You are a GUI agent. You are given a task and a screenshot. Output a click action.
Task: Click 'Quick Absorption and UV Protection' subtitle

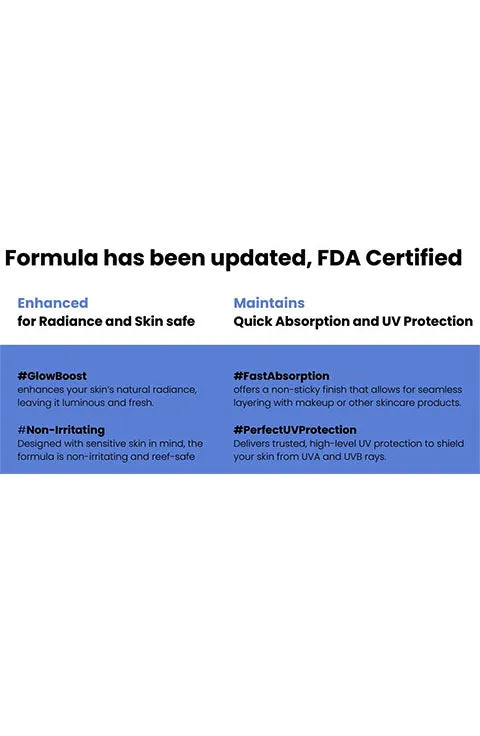pyautogui.click(x=353, y=321)
